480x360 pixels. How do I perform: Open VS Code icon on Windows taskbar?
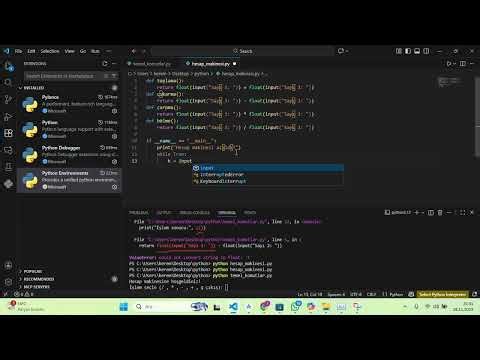(x=233, y=306)
